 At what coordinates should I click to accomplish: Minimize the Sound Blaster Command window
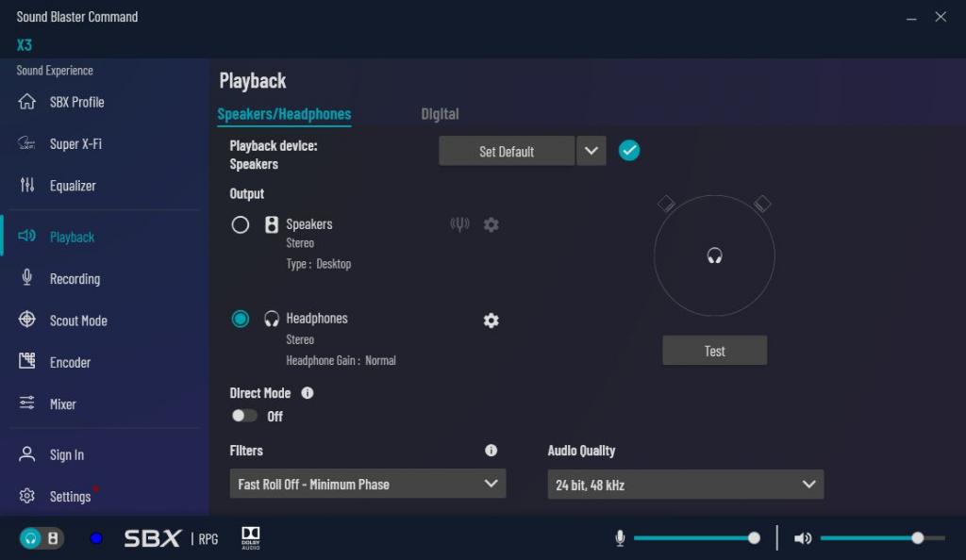pyautogui.click(x=911, y=18)
